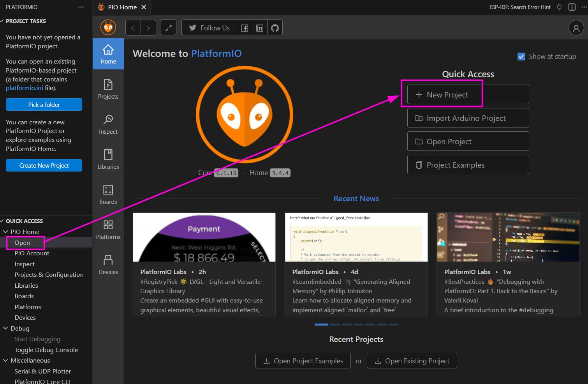Click ESP-IDF: Search Error Hint action
This screenshot has height=384, width=588.
pyautogui.click(x=520, y=7)
